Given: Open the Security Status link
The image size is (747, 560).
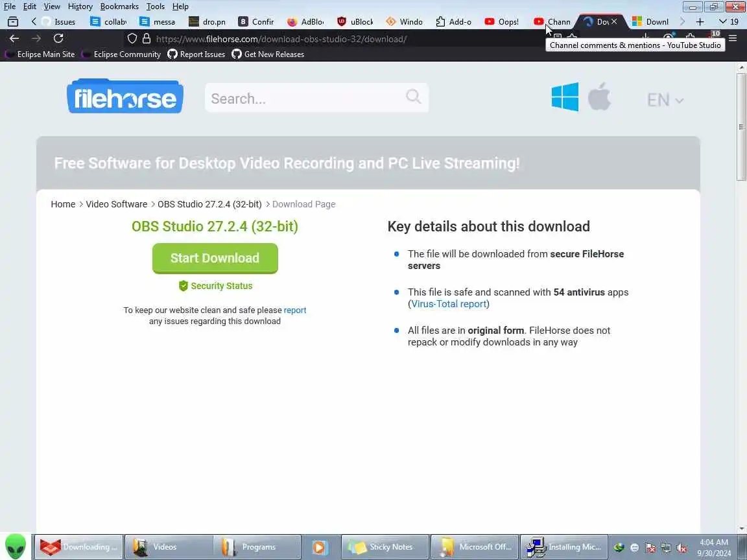Looking at the screenshot, I should coord(222,286).
